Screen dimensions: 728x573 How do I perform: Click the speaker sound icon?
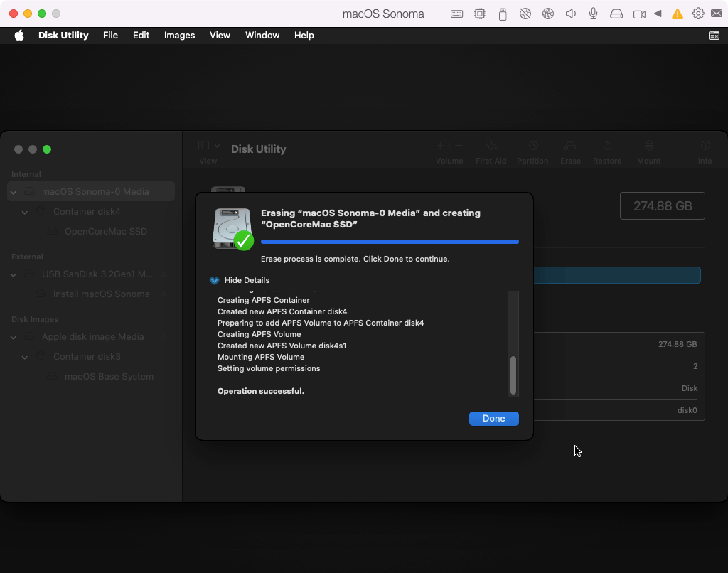pyautogui.click(x=570, y=14)
